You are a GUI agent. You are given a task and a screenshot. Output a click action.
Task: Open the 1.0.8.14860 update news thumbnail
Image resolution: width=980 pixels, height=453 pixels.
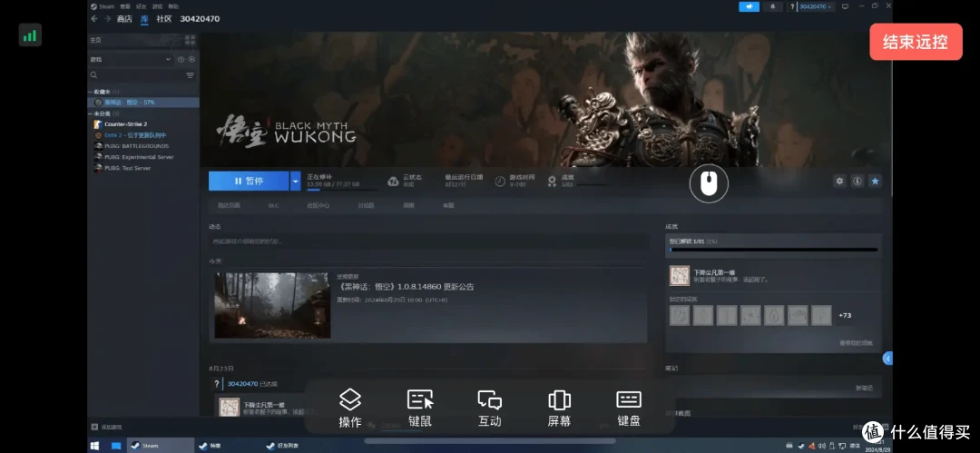pyautogui.click(x=272, y=305)
